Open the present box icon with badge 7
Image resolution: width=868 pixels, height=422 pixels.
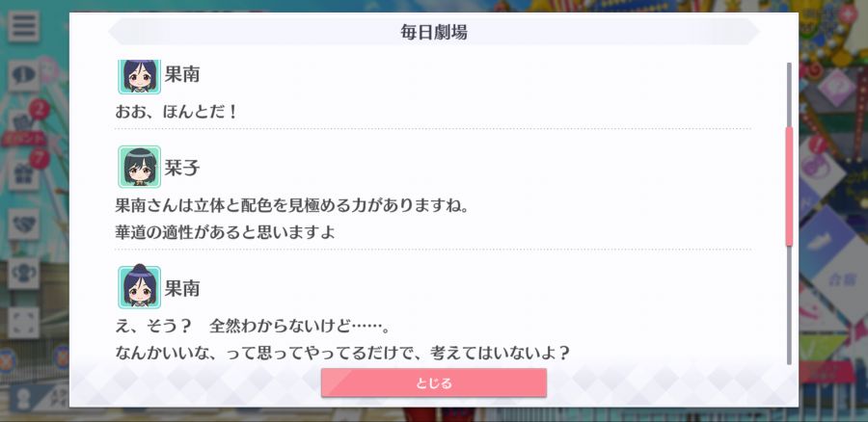click(24, 173)
